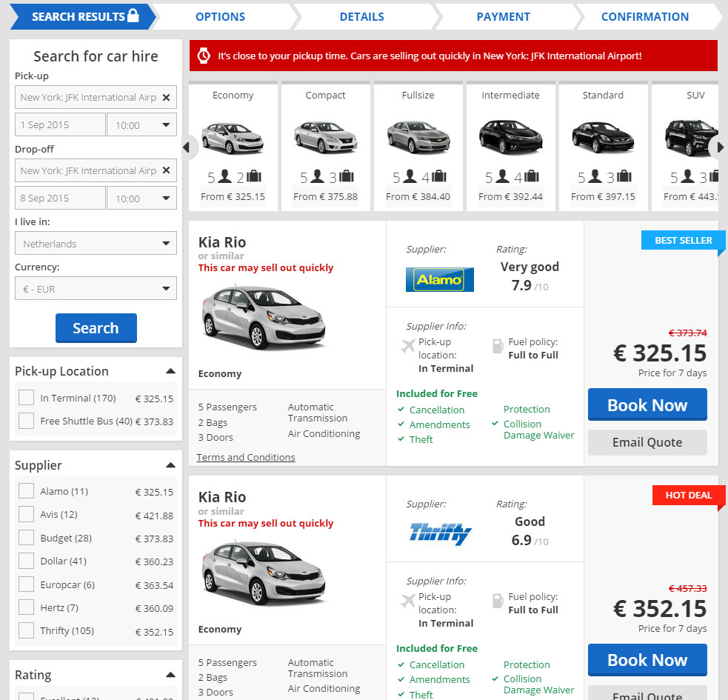The image size is (728, 700).
Task: Click the pick-up date field
Action: coord(60,125)
